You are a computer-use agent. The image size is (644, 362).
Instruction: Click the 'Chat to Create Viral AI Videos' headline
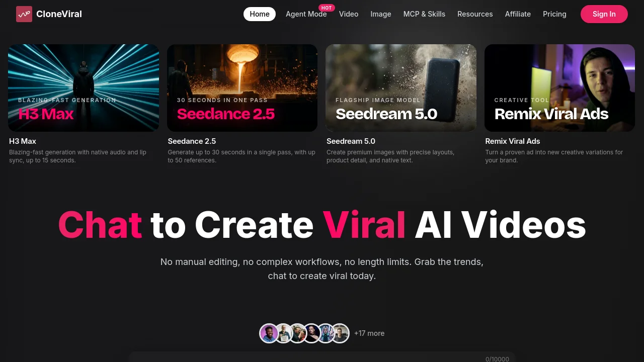click(x=322, y=224)
